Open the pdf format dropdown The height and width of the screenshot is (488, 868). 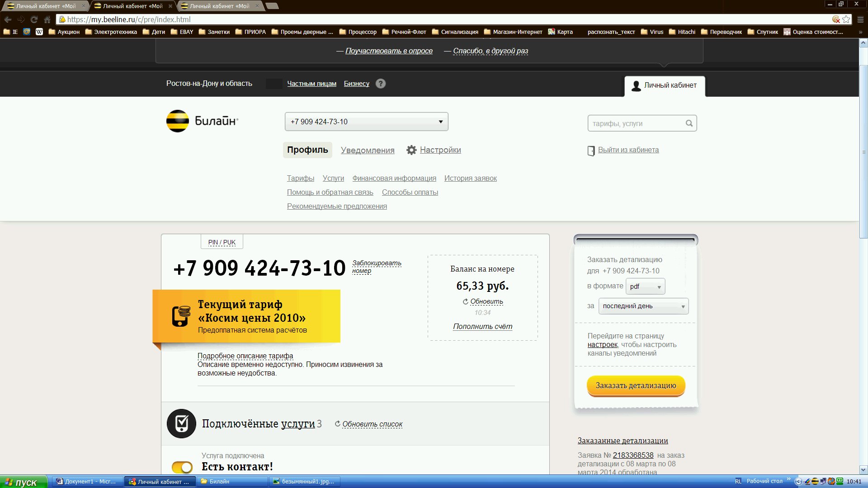coord(646,286)
